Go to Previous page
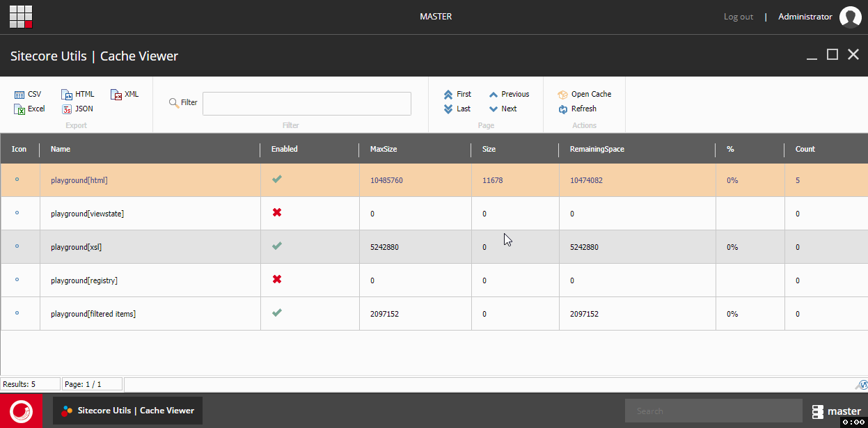Screen dimensions: 868x428 point(509,94)
